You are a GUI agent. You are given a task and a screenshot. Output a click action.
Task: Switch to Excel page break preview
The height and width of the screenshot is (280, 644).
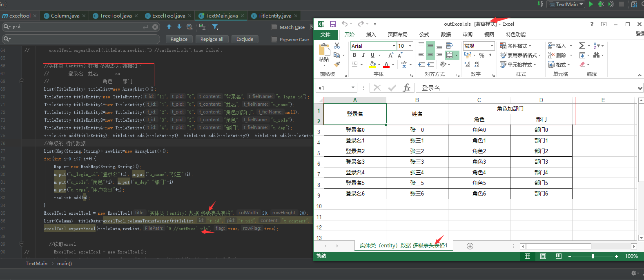tap(559, 256)
